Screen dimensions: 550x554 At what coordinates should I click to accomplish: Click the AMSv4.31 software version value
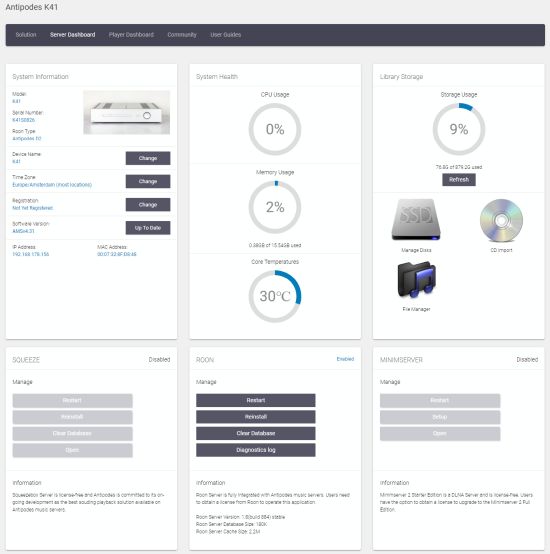[x=23, y=231]
